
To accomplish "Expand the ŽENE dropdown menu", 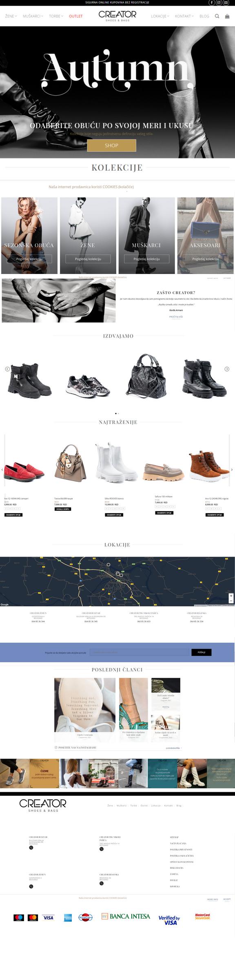I will 11,16.
